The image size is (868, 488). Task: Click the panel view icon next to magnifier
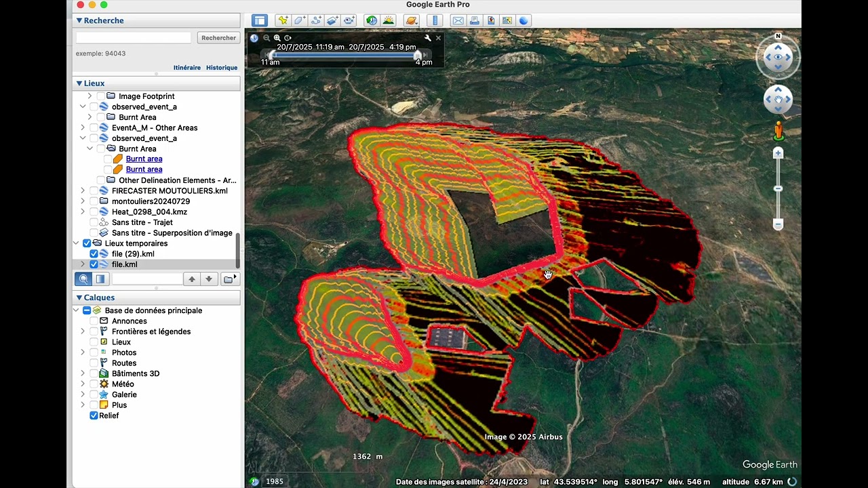[x=100, y=279]
